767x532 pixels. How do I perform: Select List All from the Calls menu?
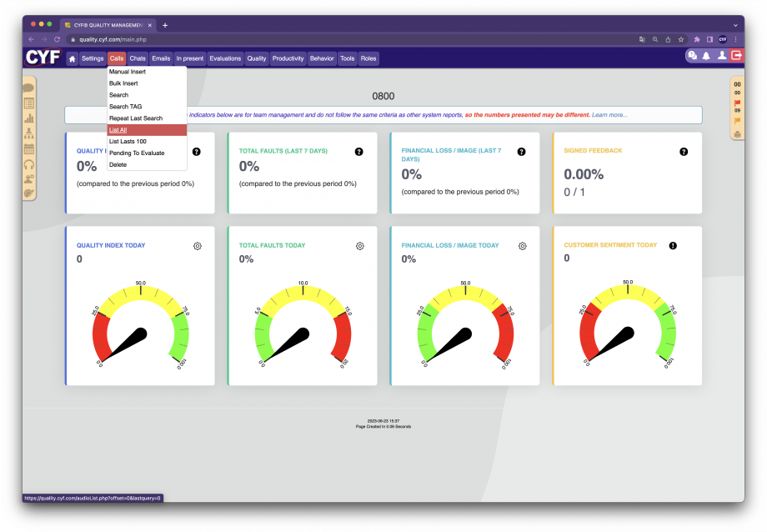pos(117,129)
